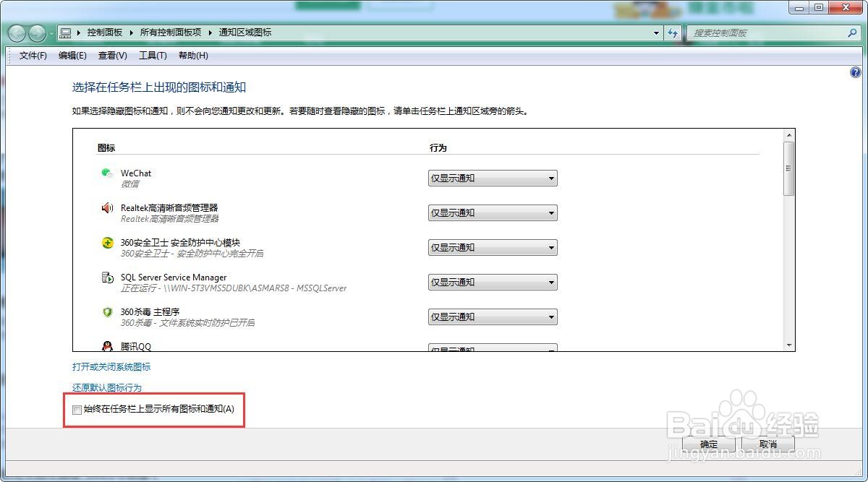Click the WeChat icon in the list
This screenshot has height=482, width=868.
[x=107, y=173]
